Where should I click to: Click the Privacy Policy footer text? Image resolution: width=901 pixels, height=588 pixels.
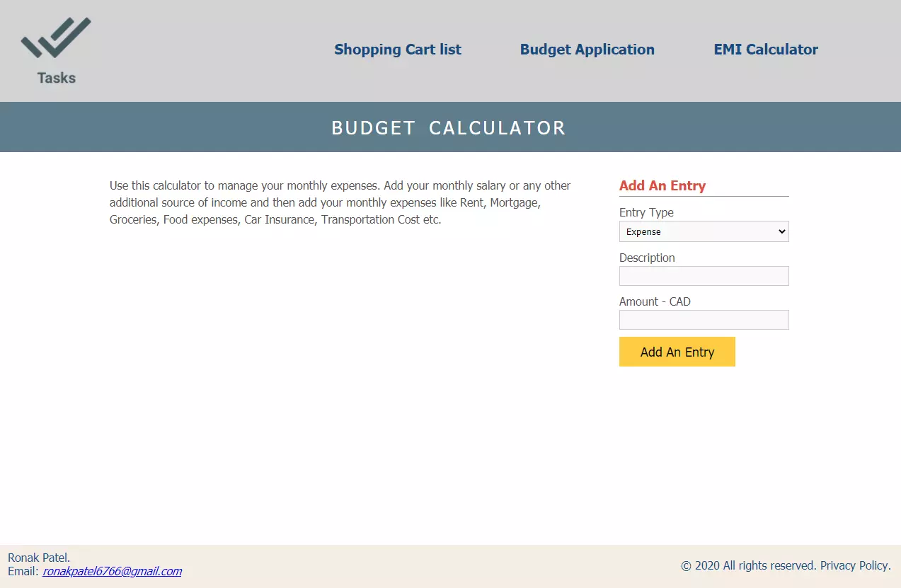855,565
